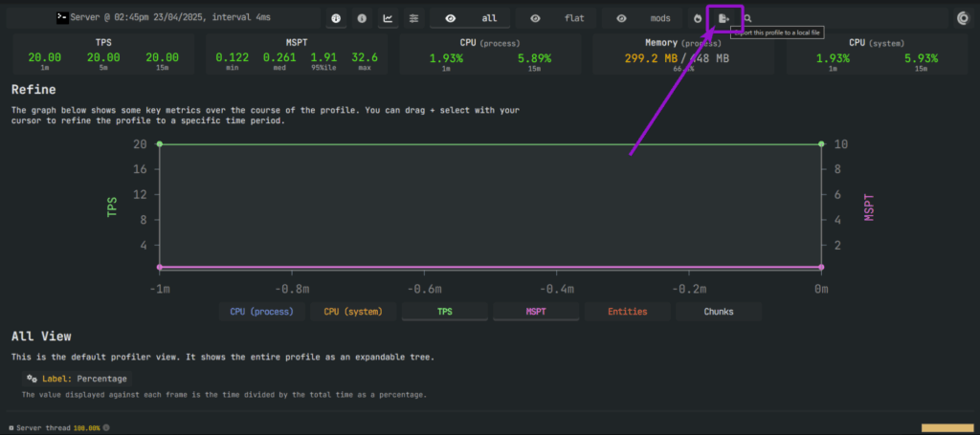
Task: Switch to the 'all' view
Action: point(469,19)
